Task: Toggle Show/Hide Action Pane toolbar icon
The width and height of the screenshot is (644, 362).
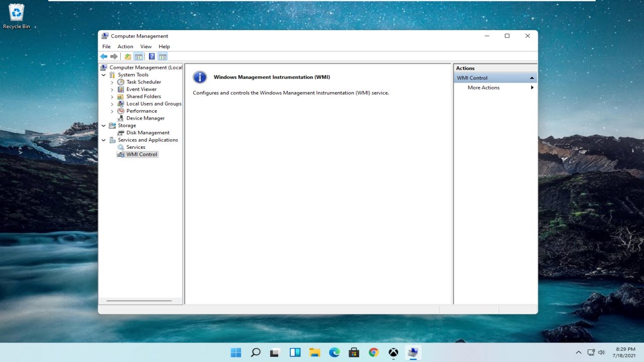Action: (x=163, y=56)
